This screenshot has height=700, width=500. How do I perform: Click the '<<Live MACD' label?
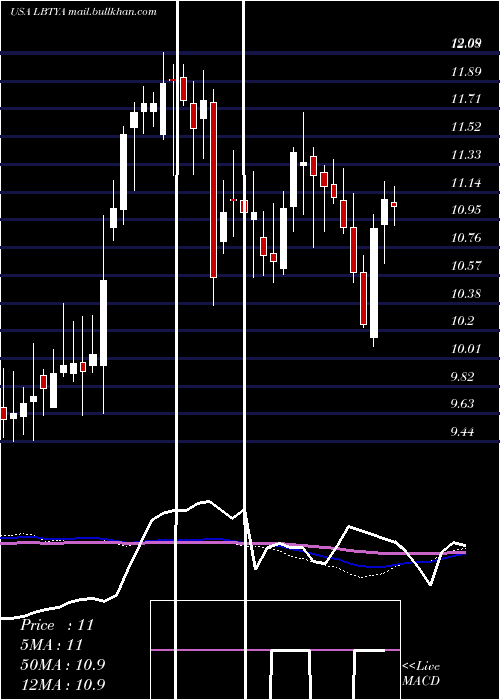point(421,673)
